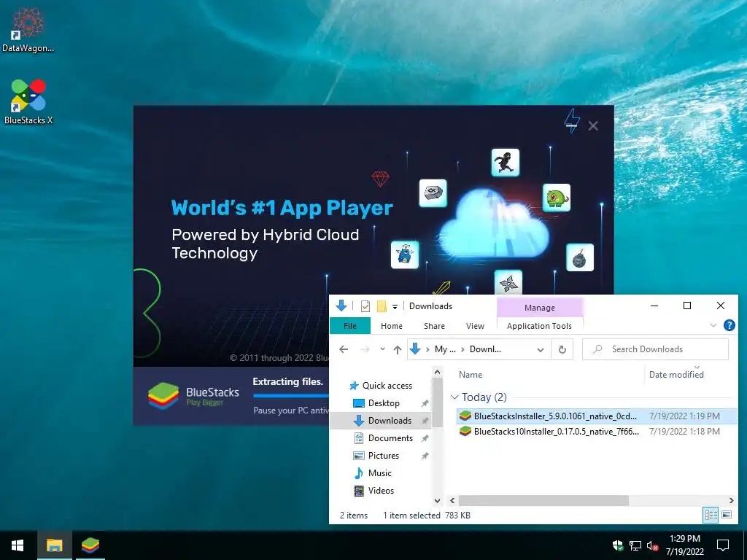Go up one folder level
This screenshot has height=560, width=747.
[x=398, y=349]
